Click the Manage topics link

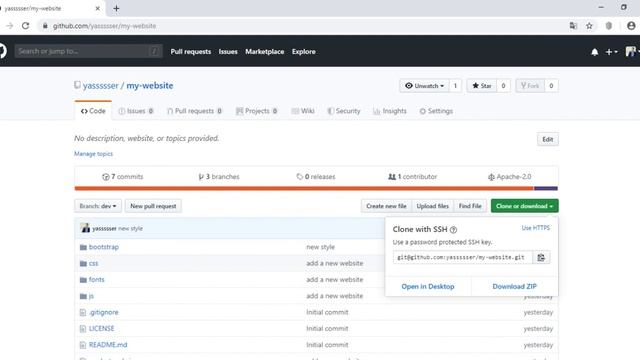93,154
